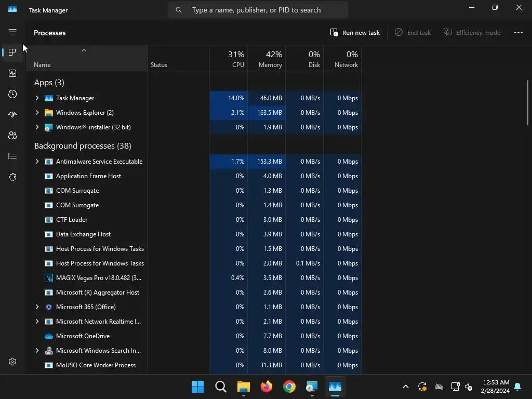Expand the Windows installer (32 bit) row
The height and width of the screenshot is (399, 532).
point(37,127)
